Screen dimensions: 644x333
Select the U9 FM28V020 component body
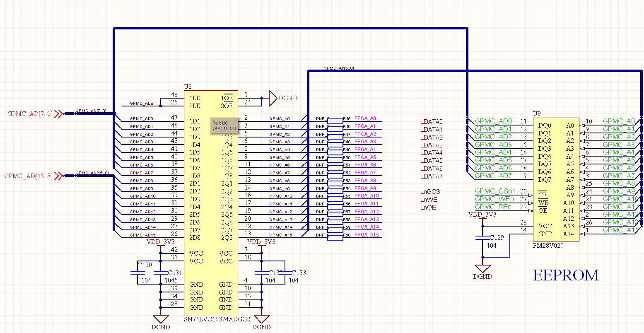[556, 180]
